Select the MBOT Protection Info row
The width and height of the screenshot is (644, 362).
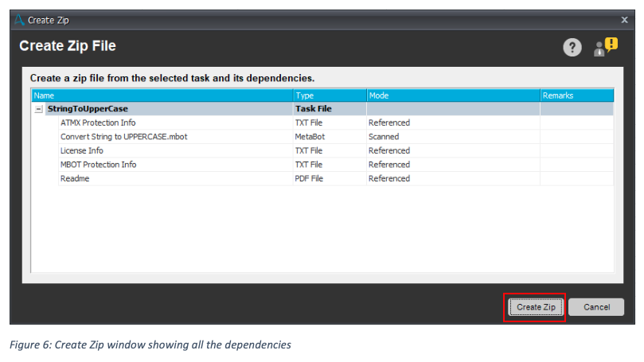[x=99, y=165]
